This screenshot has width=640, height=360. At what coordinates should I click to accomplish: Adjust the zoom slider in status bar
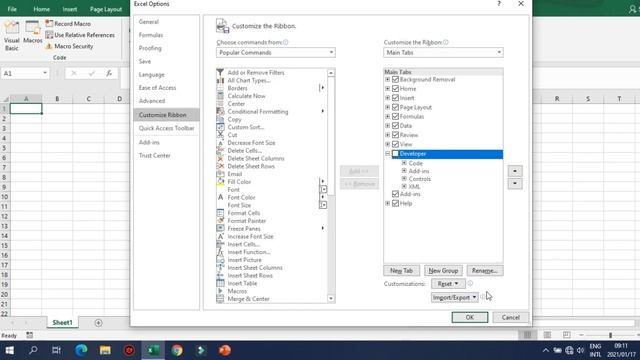[x=610, y=335]
